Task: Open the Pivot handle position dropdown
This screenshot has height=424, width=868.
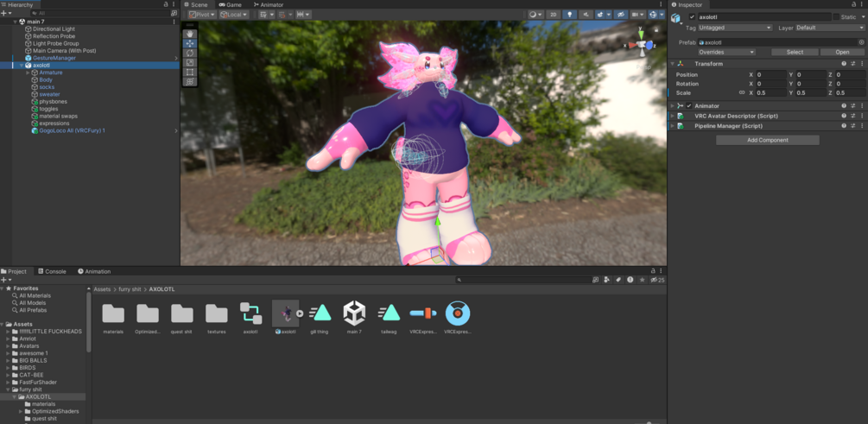Action: tap(203, 15)
